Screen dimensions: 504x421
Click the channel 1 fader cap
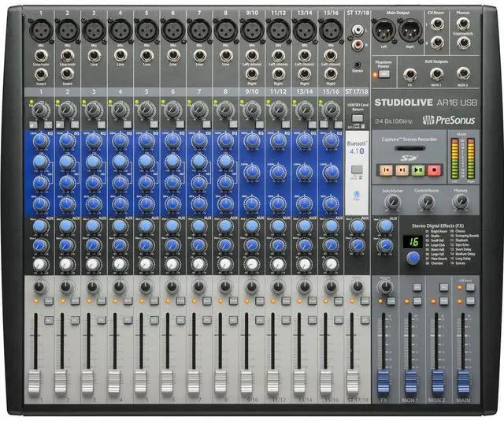pos(35,381)
